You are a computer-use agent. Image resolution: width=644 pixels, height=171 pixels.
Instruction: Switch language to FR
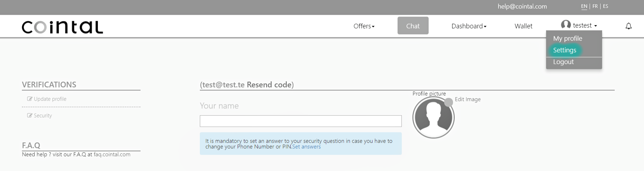coord(595,6)
